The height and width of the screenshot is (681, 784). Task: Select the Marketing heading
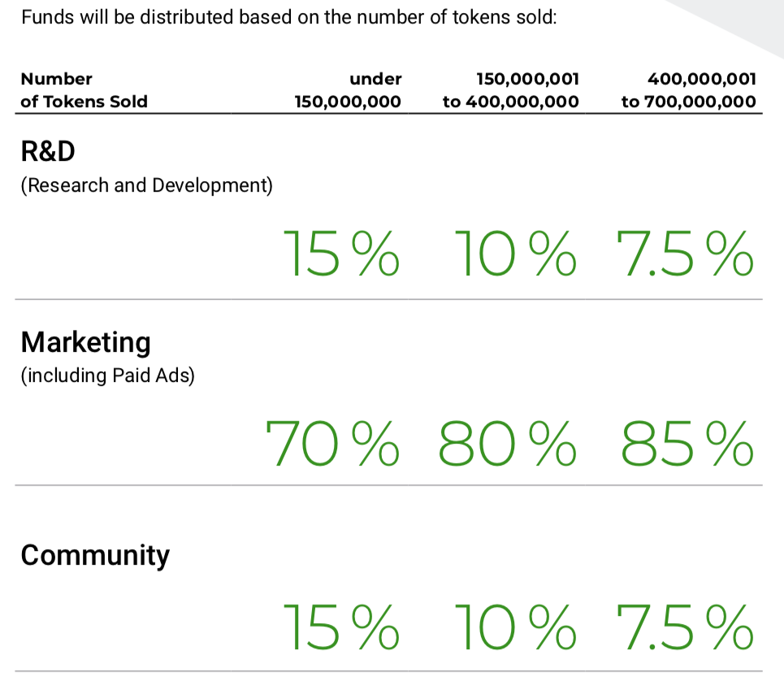click(85, 343)
